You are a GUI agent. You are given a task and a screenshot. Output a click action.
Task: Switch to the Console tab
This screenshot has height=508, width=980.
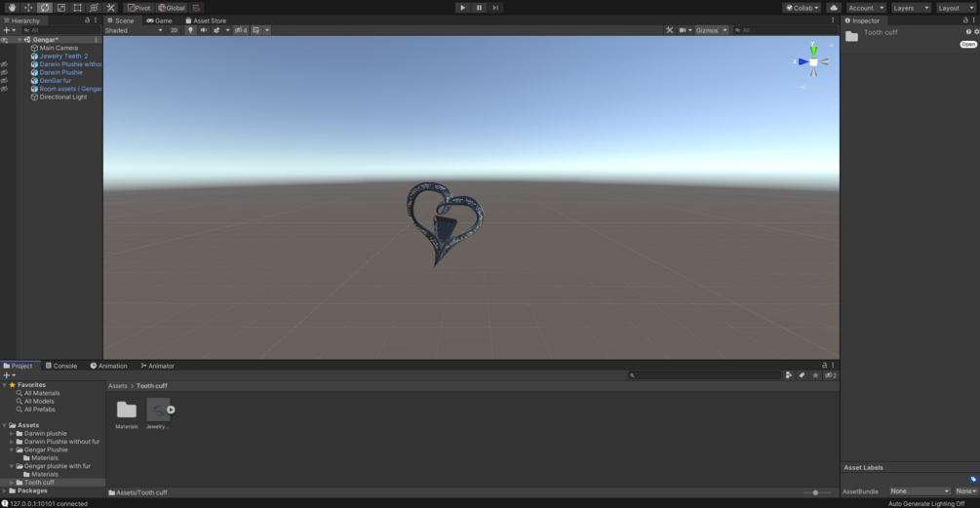(x=61, y=366)
